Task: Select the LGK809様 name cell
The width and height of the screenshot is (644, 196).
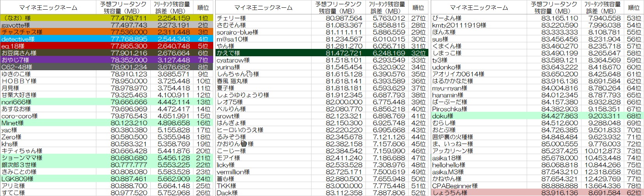Action: (48, 179)
